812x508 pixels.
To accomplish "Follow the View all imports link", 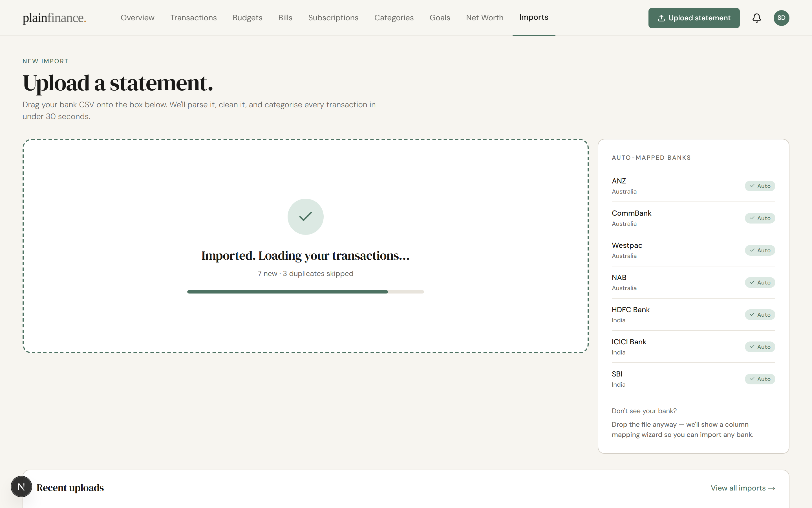I will pyautogui.click(x=743, y=488).
